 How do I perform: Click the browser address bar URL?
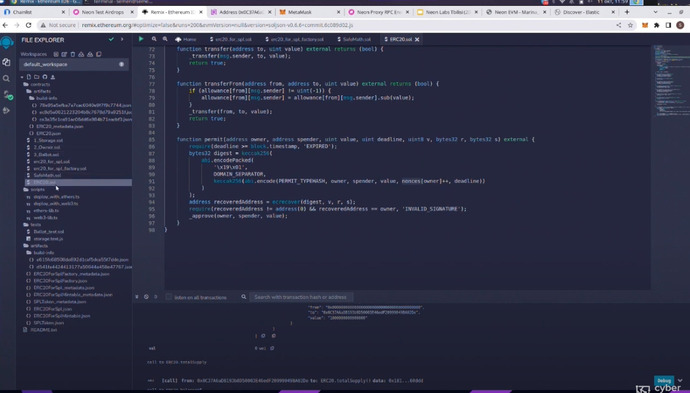click(x=217, y=26)
